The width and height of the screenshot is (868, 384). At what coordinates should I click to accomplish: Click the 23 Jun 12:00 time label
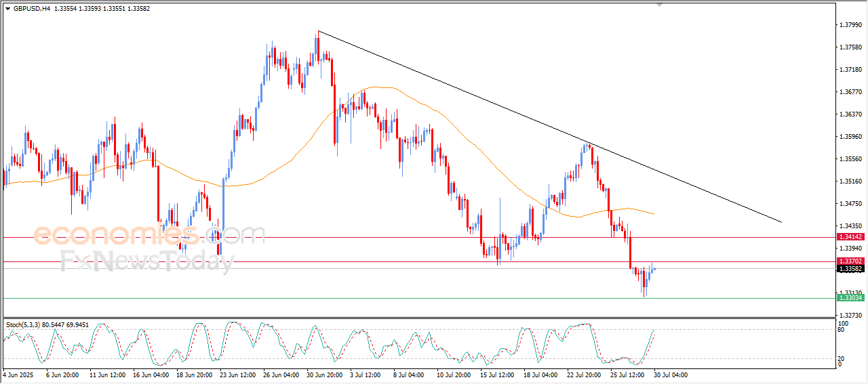pos(237,375)
